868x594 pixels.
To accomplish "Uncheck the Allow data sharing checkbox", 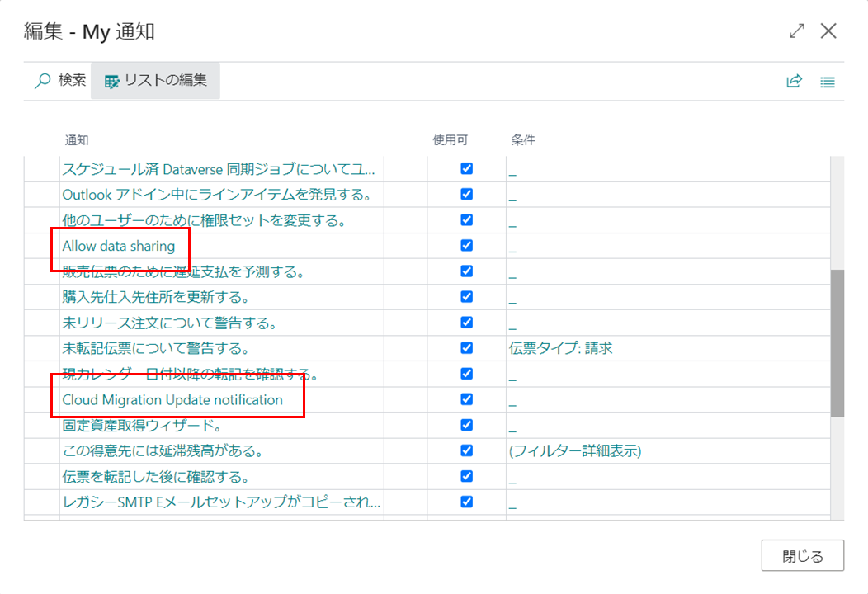I will coord(467,245).
